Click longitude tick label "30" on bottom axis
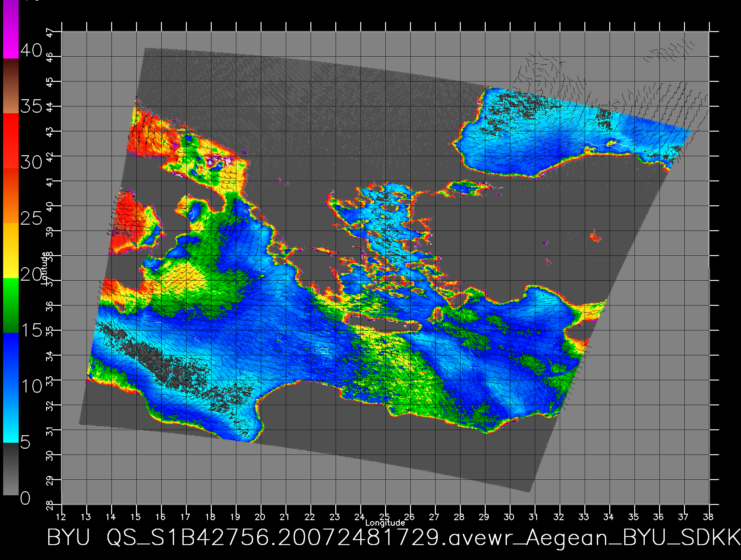This screenshot has width=741, height=560. pos(509,517)
